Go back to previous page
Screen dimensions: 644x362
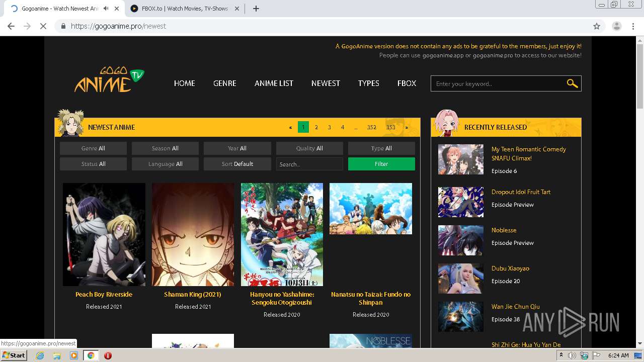[x=11, y=26]
